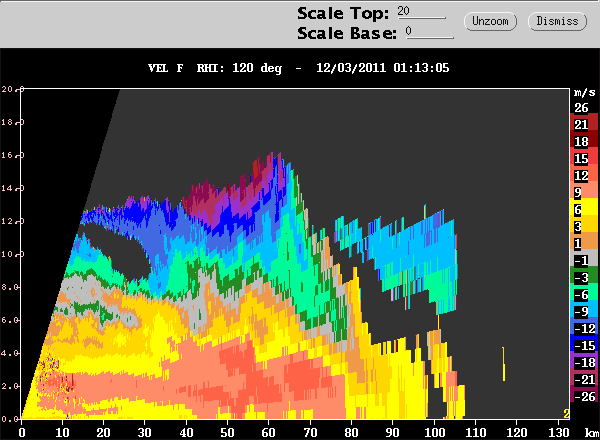Screen dimensions: 600x440
Task: Click the m/s units label
Action: click(584, 93)
